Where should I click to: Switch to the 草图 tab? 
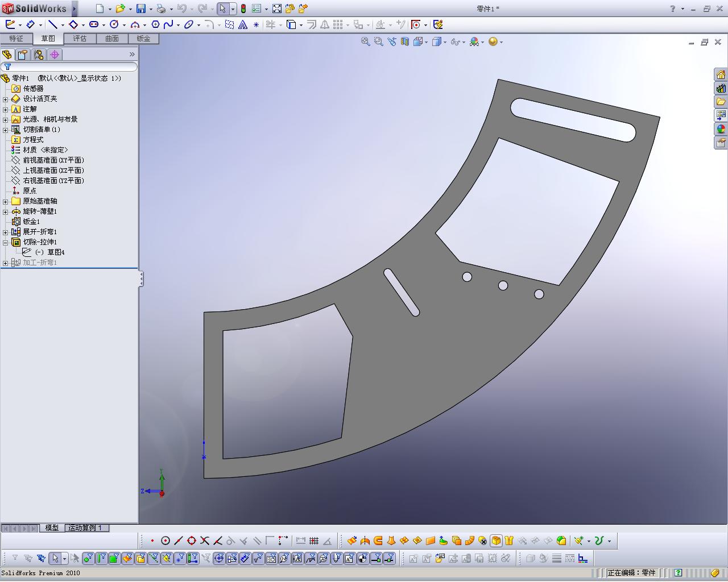point(48,39)
